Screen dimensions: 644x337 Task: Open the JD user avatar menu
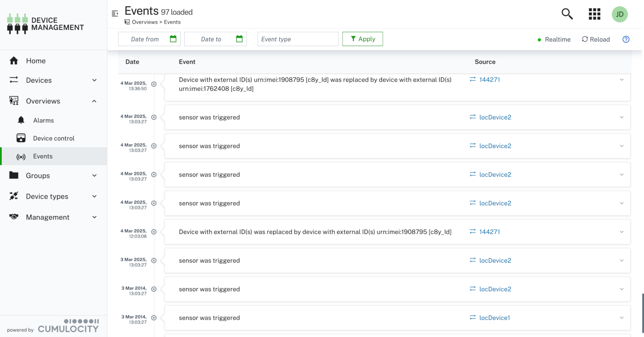[619, 14]
